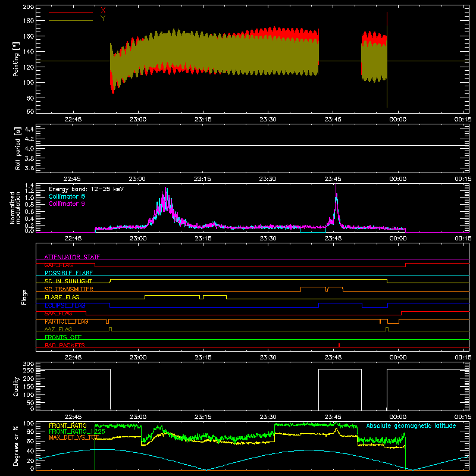Click the orange tick mark on PARTICLE_FLAG line
The height and width of the screenshot is (476, 476).
tap(380, 321)
